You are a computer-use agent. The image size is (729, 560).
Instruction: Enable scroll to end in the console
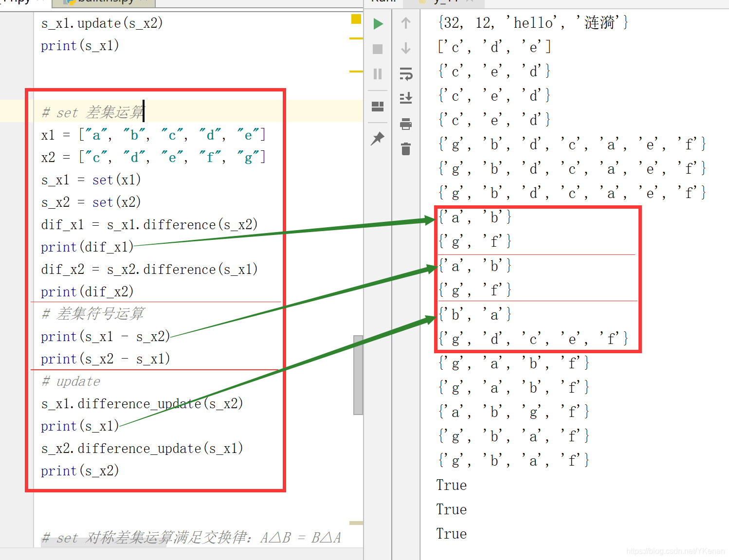[406, 98]
